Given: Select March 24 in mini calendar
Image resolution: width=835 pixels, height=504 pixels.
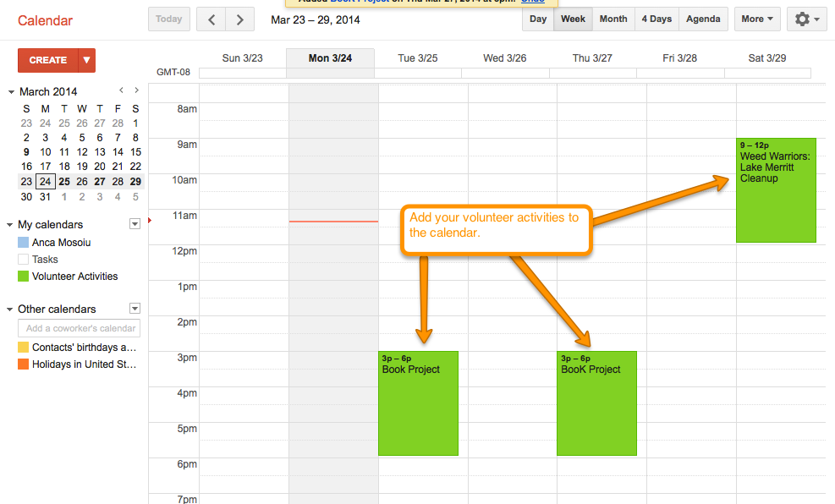Looking at the screenshot, I should 46,182.
